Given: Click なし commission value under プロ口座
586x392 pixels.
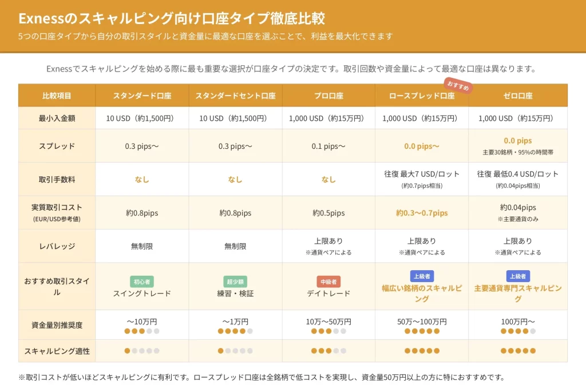Looking at the screenshot, I should (x=328, y=179).
